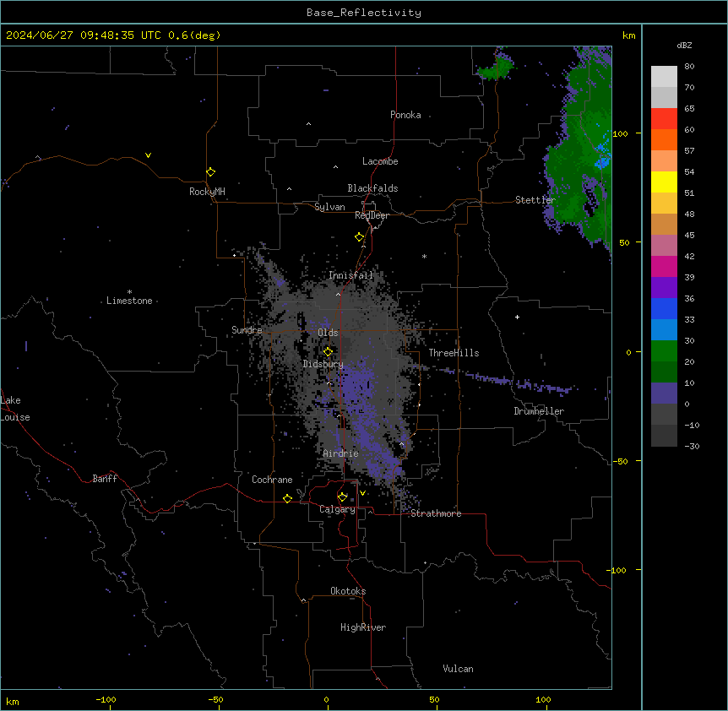The image size is (728, 711).
Task: Click the Drumheller town label
Action: pyautogui.click(x=539, y=411)
